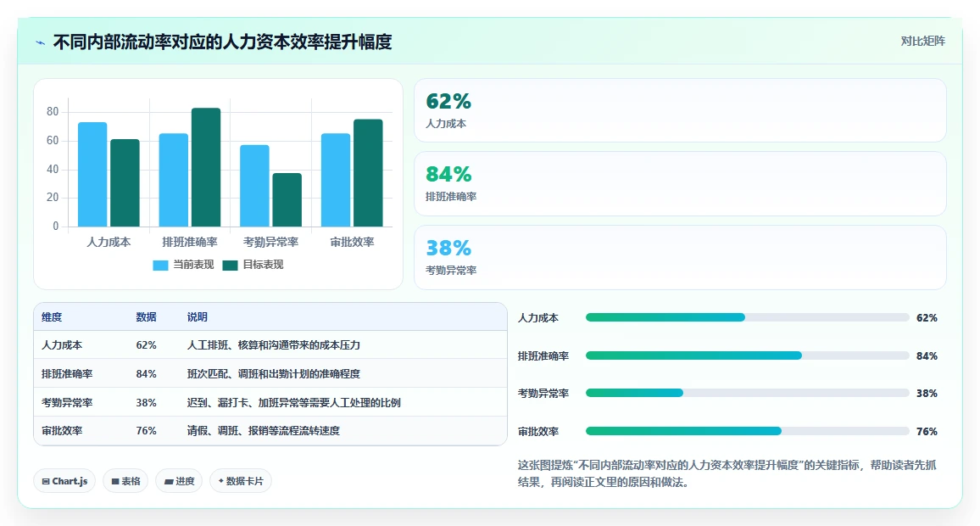980x526 pixels.
Task: Click the 考勤异常率 target performance bar
Action: [287, 199]
